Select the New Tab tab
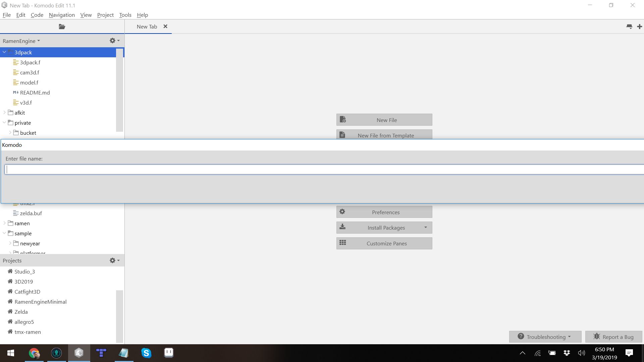Screen dimensions: 644x362 pyautogui.click(x=147, y=26)
